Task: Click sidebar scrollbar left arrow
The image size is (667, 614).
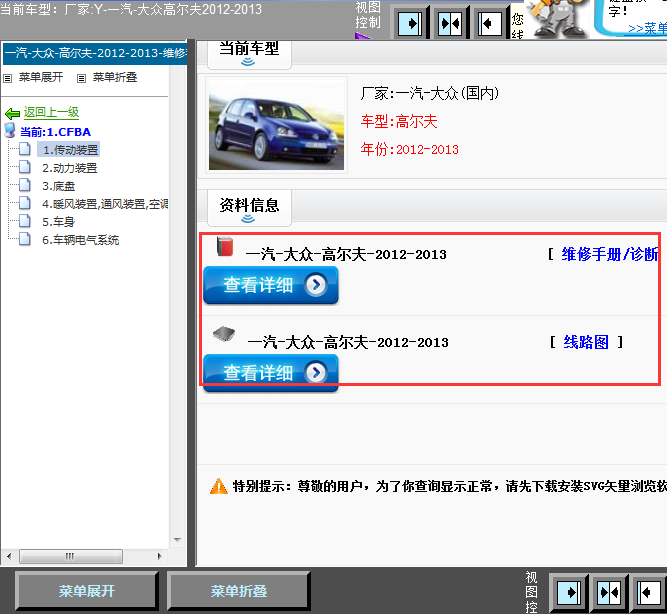Action: (x=9, y=556)
